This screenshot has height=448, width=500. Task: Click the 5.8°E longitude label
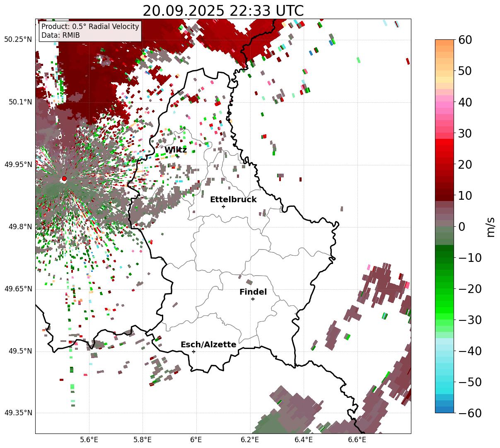(x=143, y=440)
